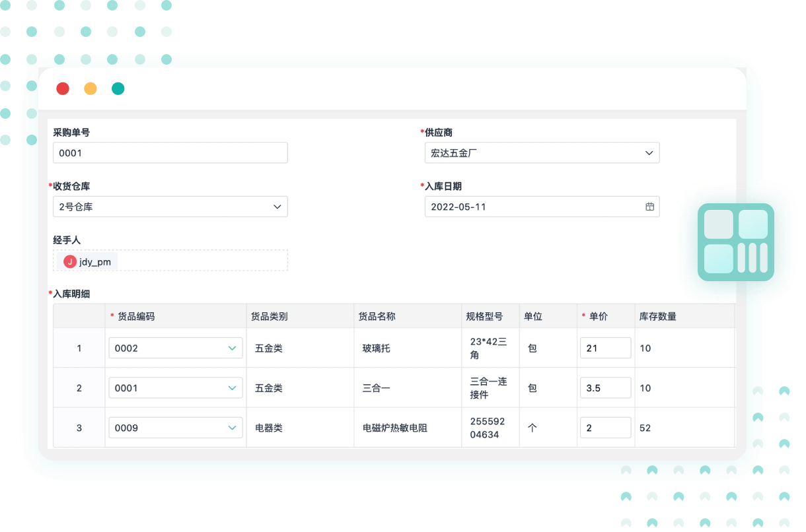The height and width of the screenshot is (532, 806).
Task: Click the 五金类 cell in the 三合一 row
Action: pos(300,388)
